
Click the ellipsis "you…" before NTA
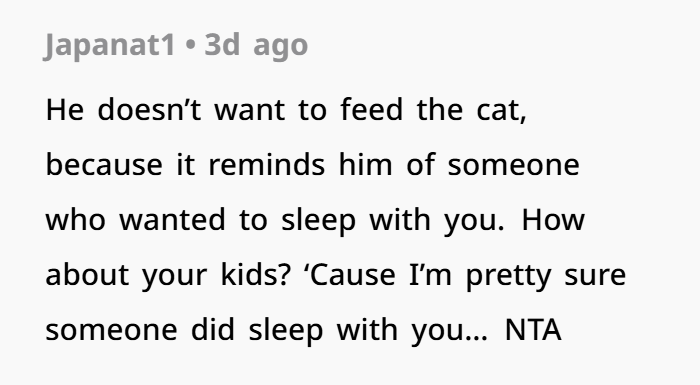(x=450, y=332)
